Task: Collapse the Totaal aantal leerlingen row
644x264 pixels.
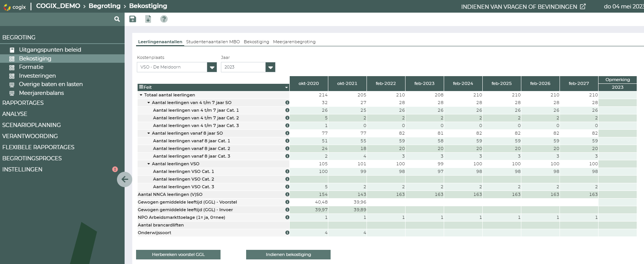Action: click(141, 95)
